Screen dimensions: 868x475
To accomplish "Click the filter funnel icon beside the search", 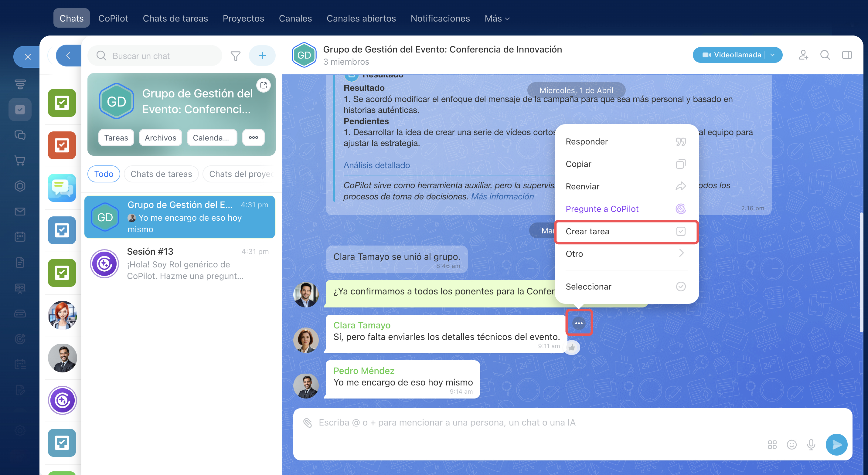I will (x=236, y=56).
